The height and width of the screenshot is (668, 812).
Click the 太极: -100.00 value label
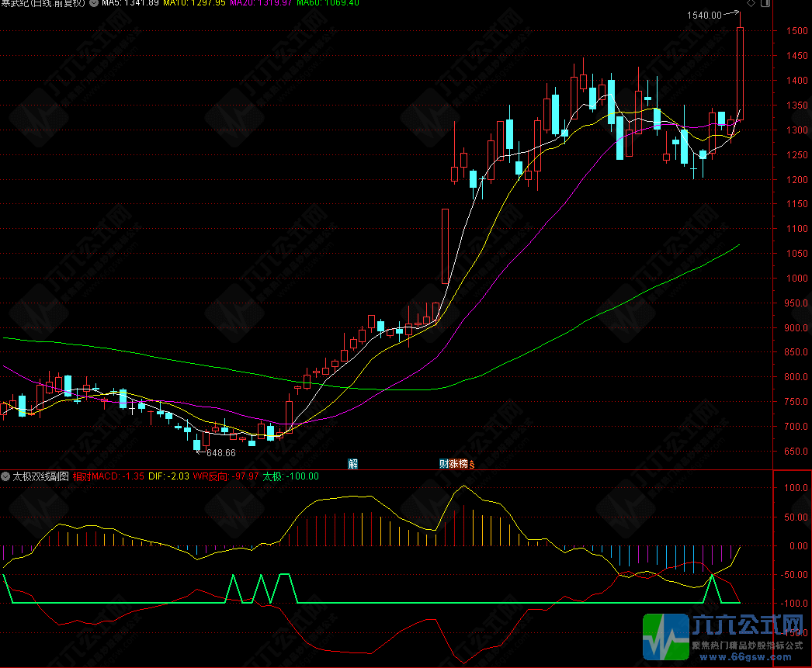coord(290,476)
